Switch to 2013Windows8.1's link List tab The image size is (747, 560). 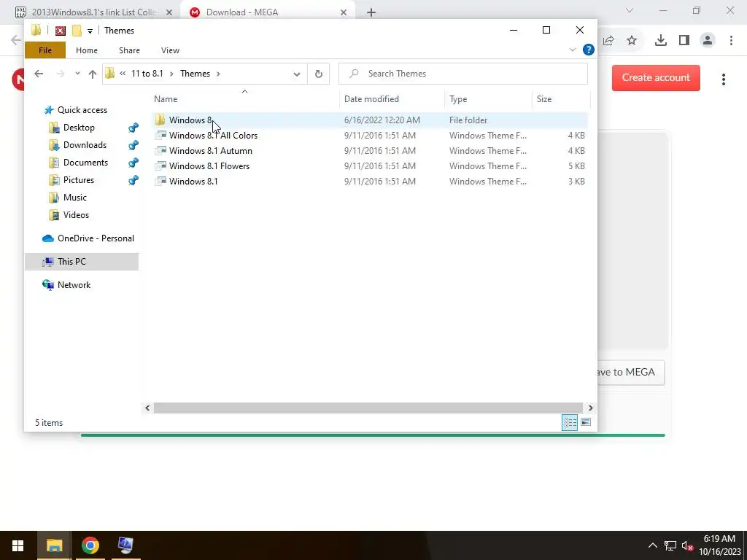[x=94, y=12]
